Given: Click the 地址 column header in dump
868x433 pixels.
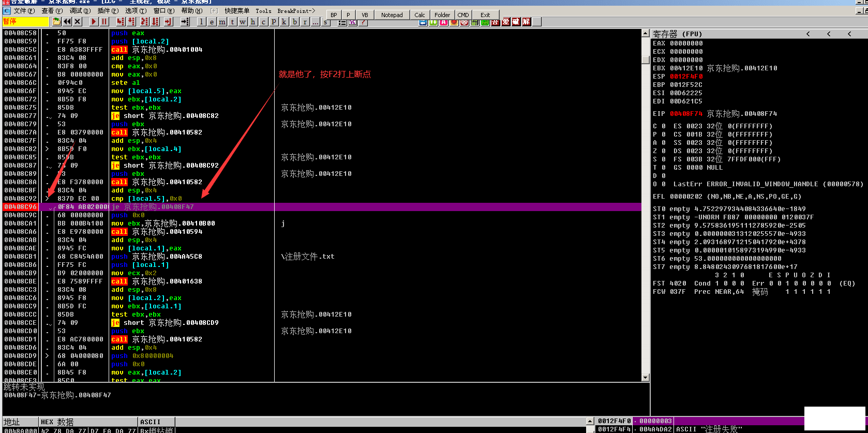Looking at the screenshot, I should pos(20,422).
